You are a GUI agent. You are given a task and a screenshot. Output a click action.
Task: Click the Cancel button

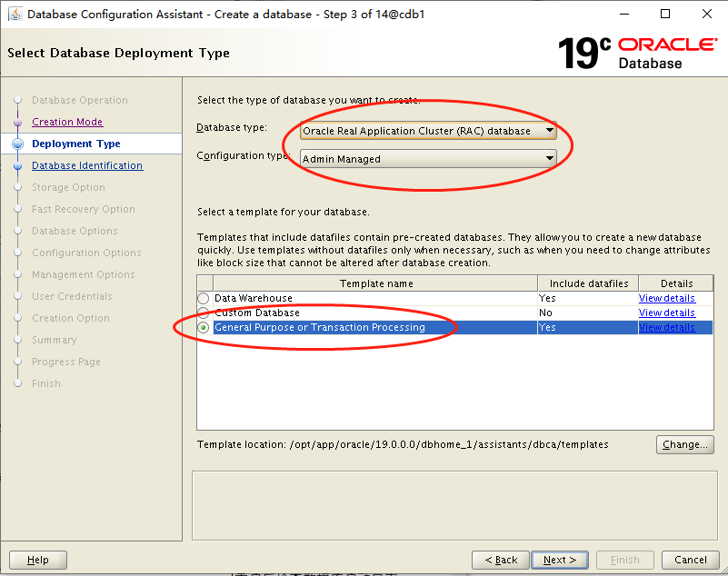(691, 561)
